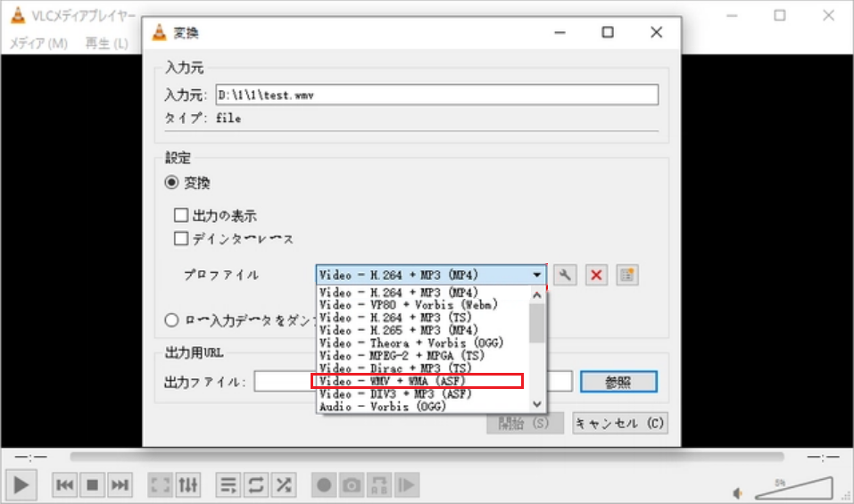
Task: Create new profile icon
Action: tap(627, 275)
